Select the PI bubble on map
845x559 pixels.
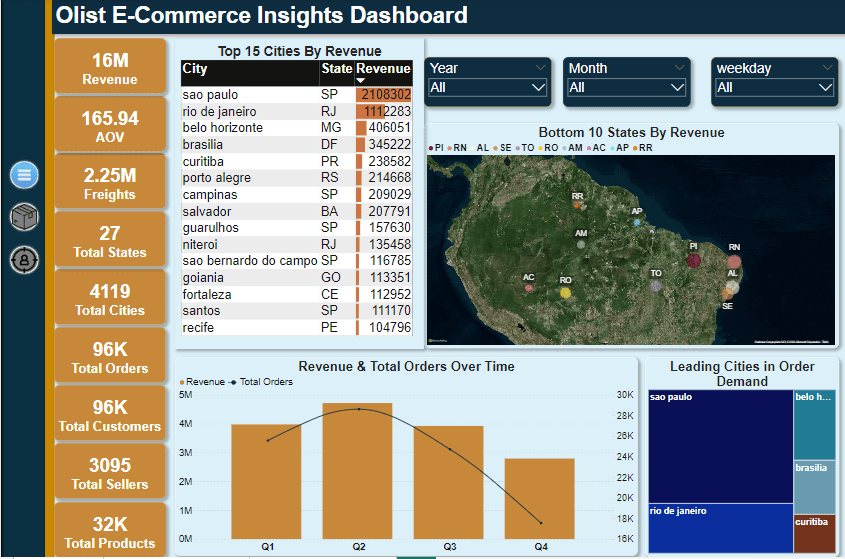pyautogui.click(x=694, y=261)
